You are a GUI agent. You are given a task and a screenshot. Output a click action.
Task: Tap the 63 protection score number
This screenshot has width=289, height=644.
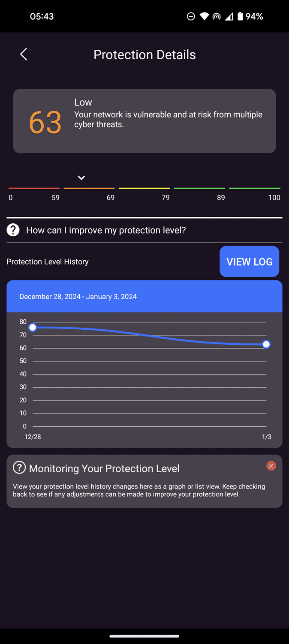[x=45, y=123]
